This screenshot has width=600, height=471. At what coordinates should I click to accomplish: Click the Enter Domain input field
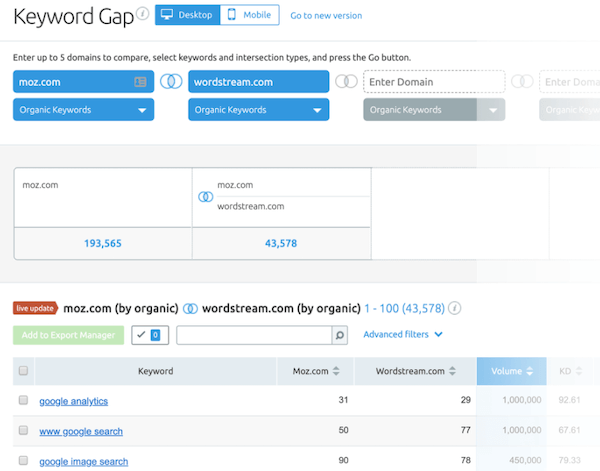click(x=434, y=82)
